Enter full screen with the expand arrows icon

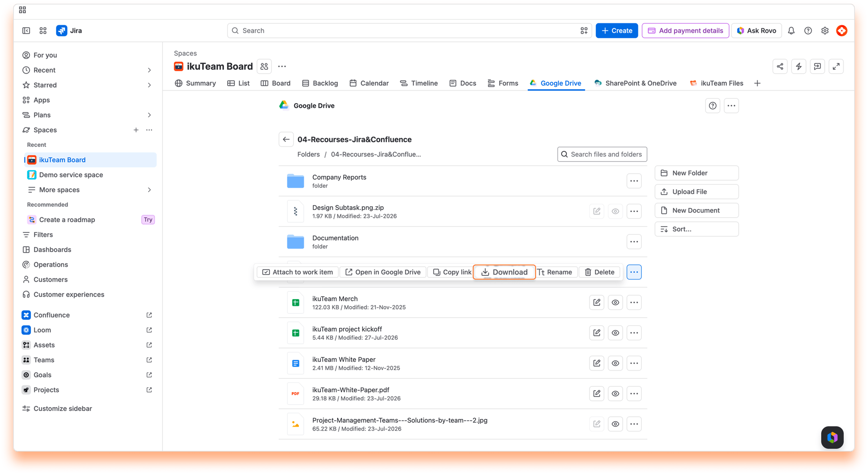pos(836,66)
